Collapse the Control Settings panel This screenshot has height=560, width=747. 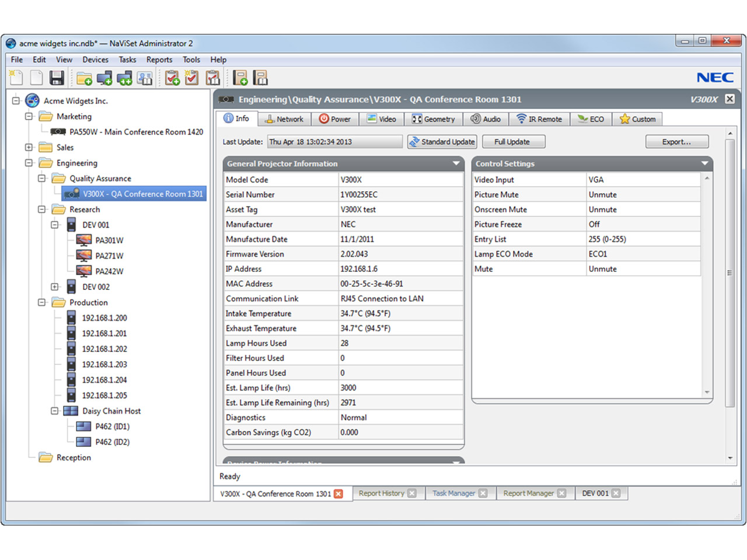[704, 164]
